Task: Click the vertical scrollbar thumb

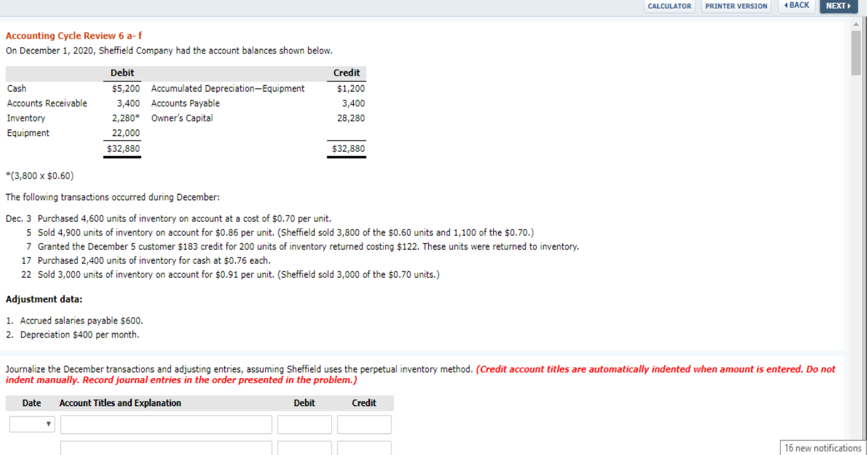Action: pos(856,53)
